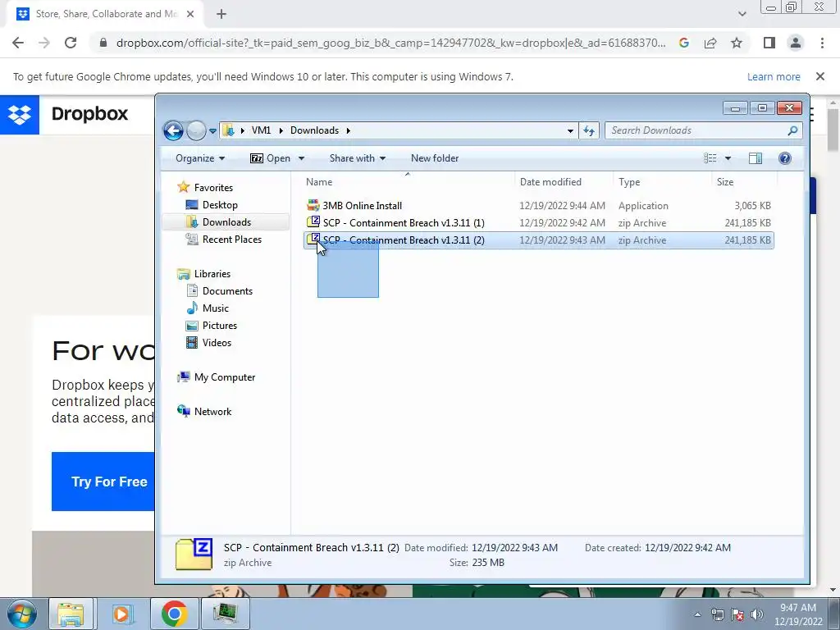Click Try For Free button on Dropbox page
This screenshot has width=840, height=630.
pyautogui.click(x=103, y=481)
